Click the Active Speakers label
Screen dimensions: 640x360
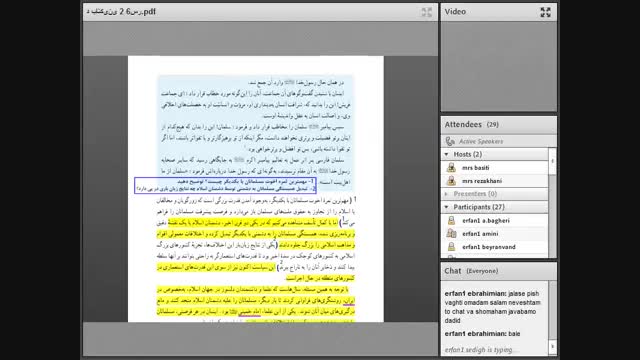click(481, 141)
